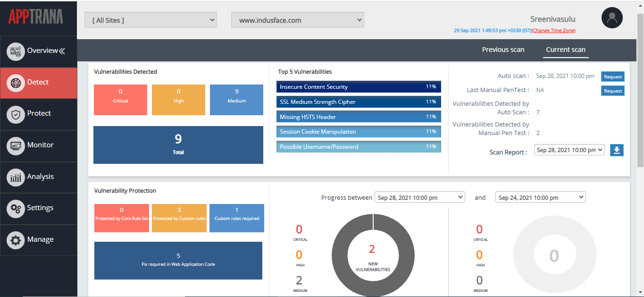Click the Analysis bar chart icon
Viewport: 644px width, 297px height.
coord(16,177)
